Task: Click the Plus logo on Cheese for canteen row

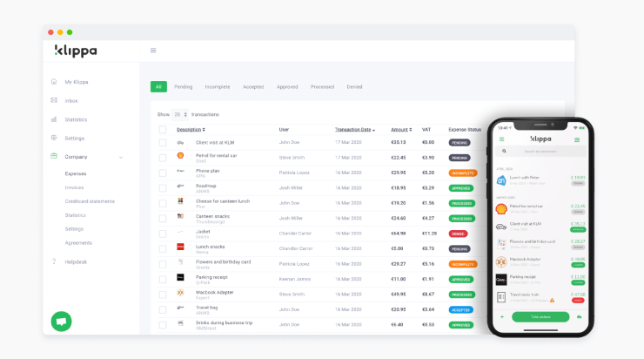Action: 180,201
